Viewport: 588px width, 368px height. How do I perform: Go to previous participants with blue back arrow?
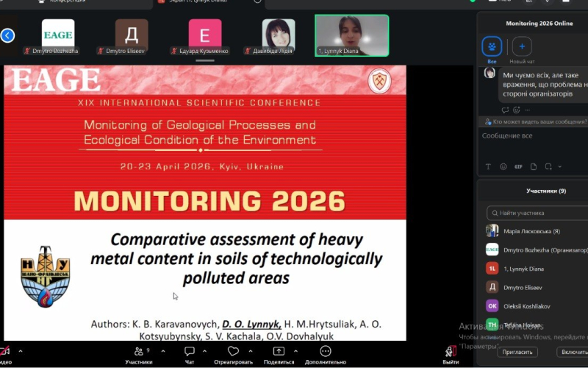click(x=7, y=35)
